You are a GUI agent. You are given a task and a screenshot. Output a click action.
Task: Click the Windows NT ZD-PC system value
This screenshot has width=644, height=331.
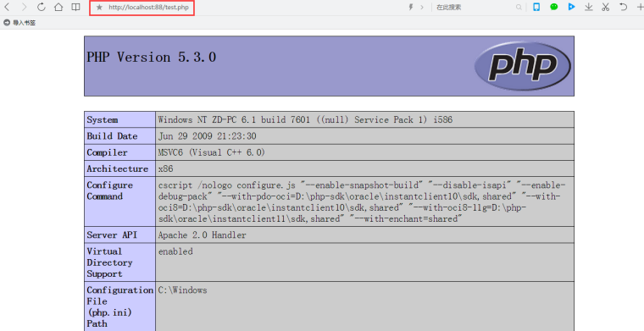[x=305, y=119]
